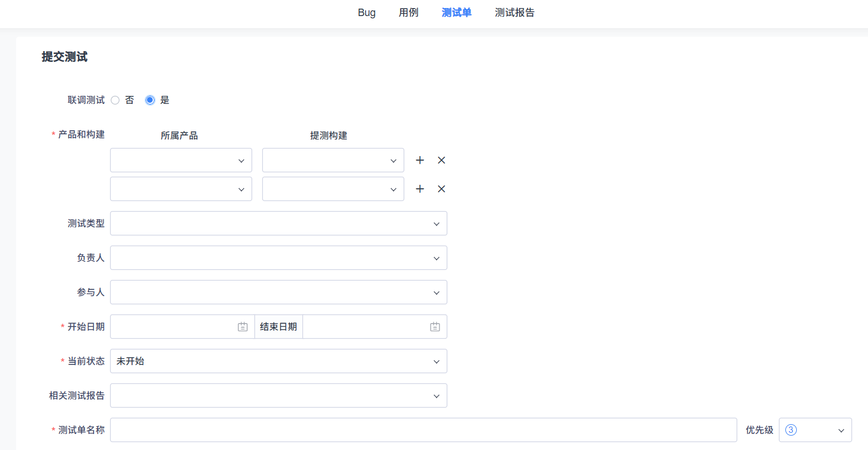The height and width of the screenshot is (450, 868).
Task: Open second row 提测构建 dropdown
Action: coord(333,189)
